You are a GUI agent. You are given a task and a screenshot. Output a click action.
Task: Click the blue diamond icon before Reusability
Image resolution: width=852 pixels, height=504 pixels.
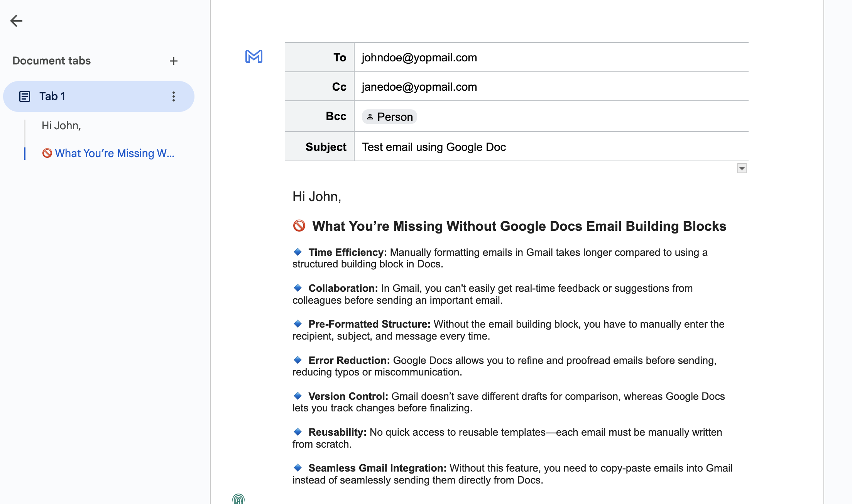[x=297, y=432]
